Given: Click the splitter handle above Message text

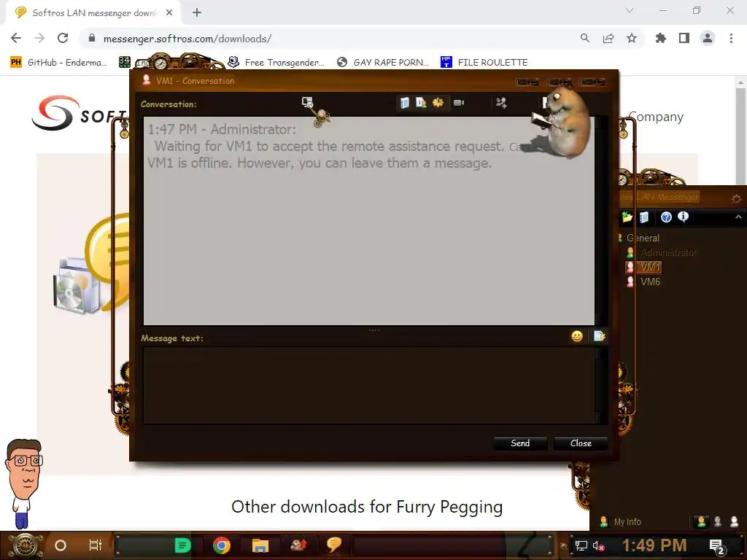Looking at the screenshot, I should 374,330.
